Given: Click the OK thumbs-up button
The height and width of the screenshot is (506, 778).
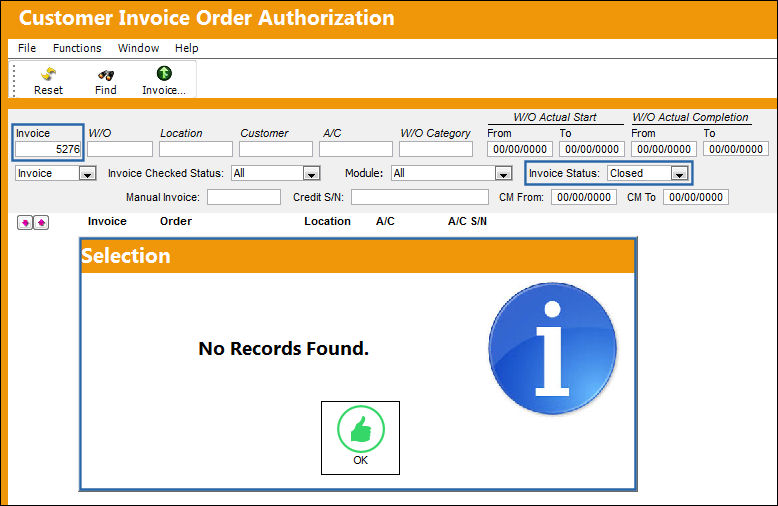Looking at the screenshot, I should pos(360,438).
